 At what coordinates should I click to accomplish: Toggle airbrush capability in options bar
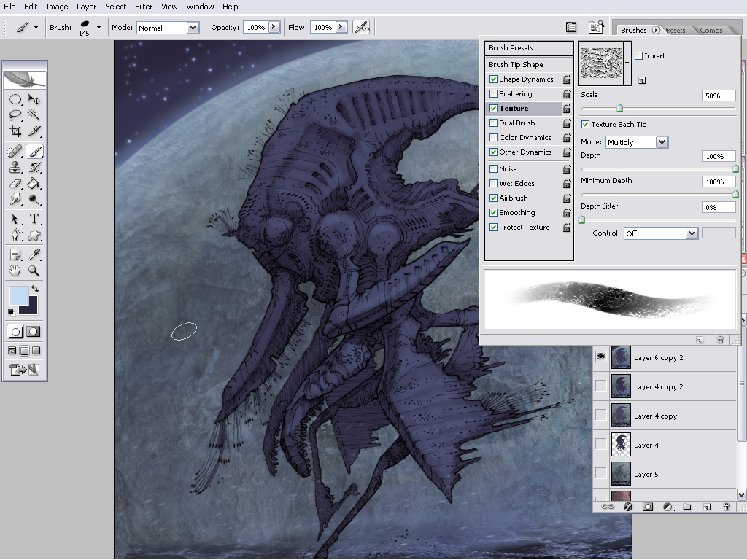[362, 27]
